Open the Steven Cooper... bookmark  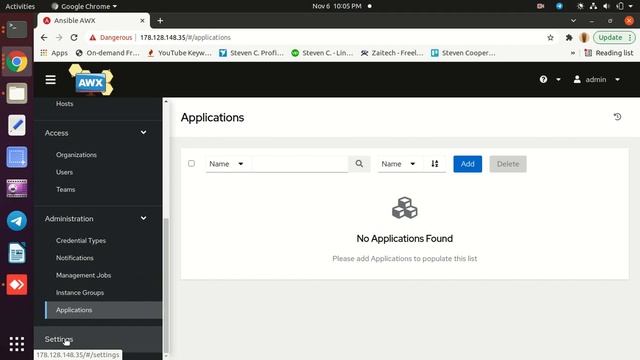[463, 53]
